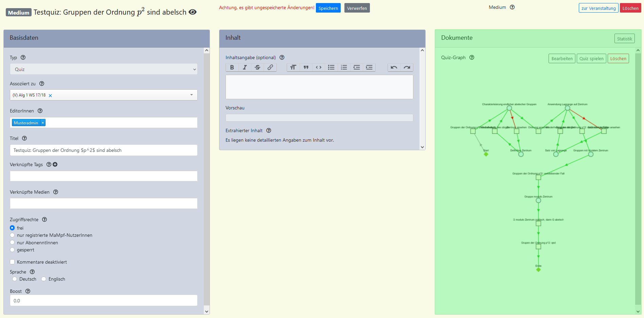
Task: Choose 'gesperrt' access option
Action: point(13,250)
